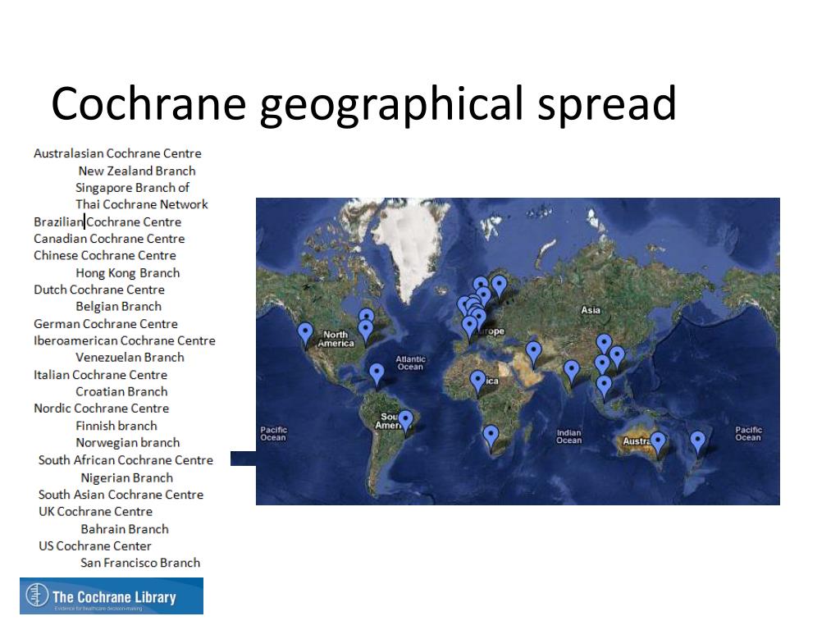
Task: Select the Australasian Cochrane Centre line
Action: point(117,153)
